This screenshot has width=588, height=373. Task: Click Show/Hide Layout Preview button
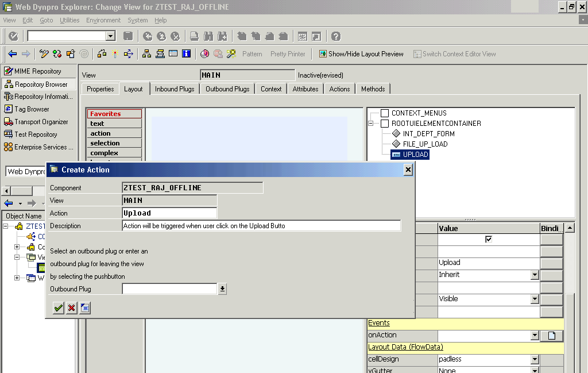(x=360, y=54)
